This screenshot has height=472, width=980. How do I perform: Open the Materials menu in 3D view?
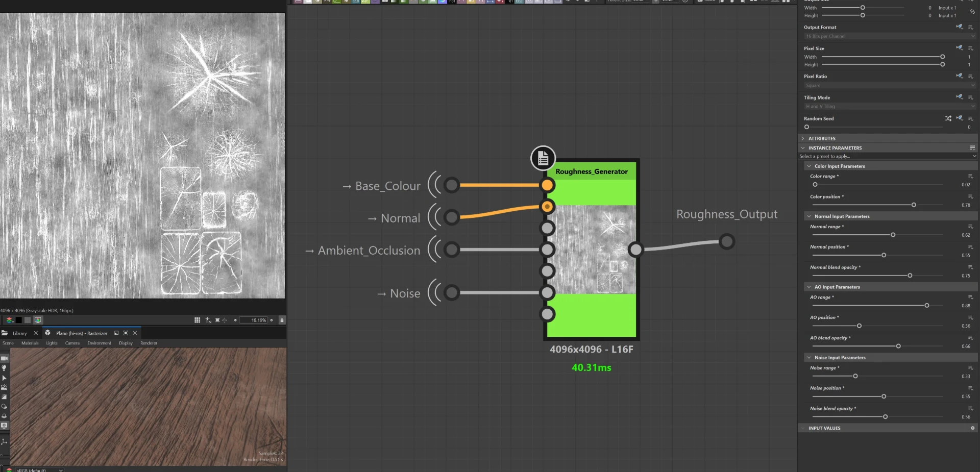click(30, 343)
